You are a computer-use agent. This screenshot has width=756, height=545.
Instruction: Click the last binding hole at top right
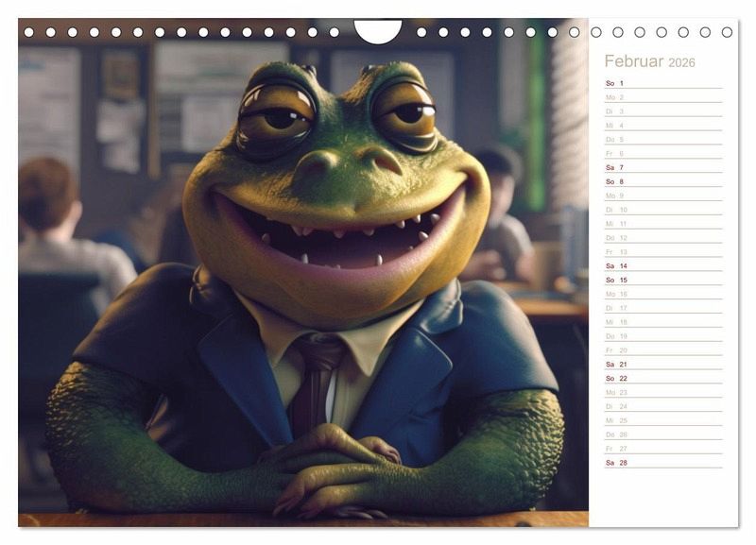click(727, 32)
